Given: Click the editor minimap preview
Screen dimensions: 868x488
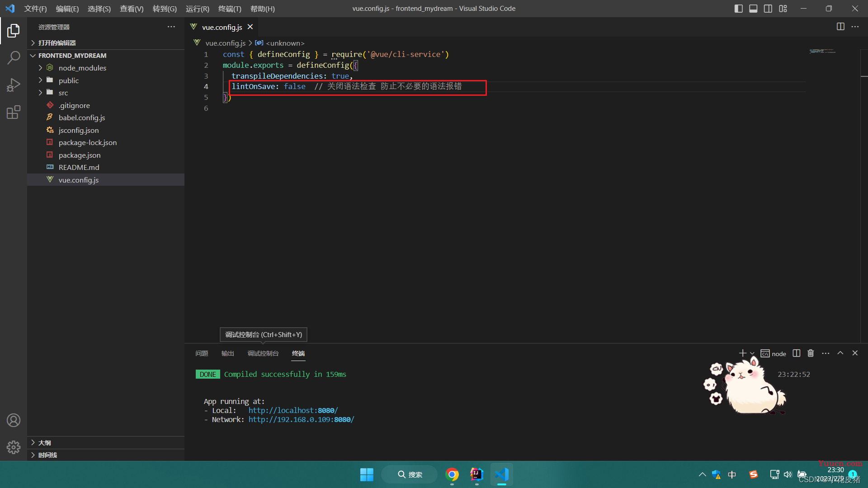Looking at the screenshot, I should [822, 52].
